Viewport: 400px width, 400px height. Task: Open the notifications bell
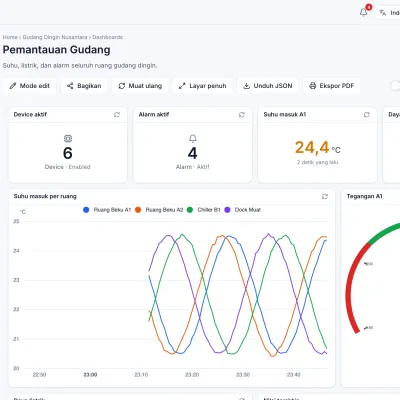click(x=364, y=13)
